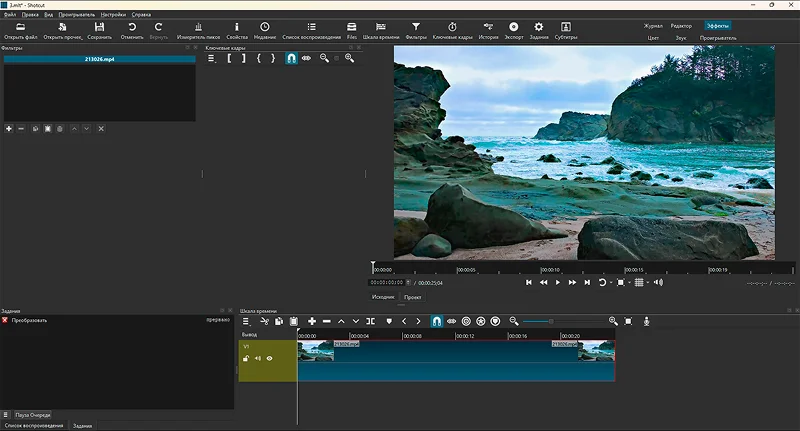Open the Вид menu

click(x=48, y=15)
